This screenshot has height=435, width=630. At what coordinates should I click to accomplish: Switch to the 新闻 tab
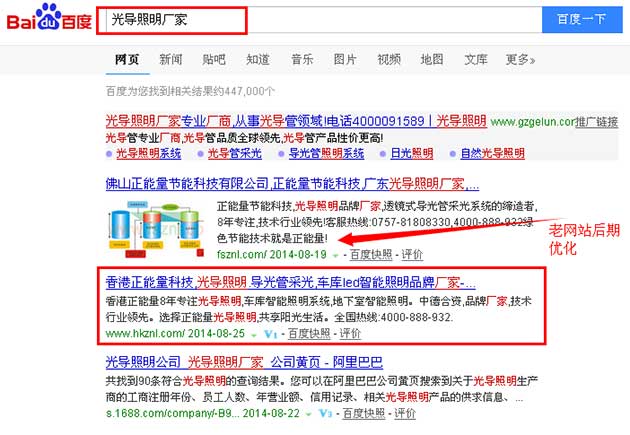tap(171, 60)
